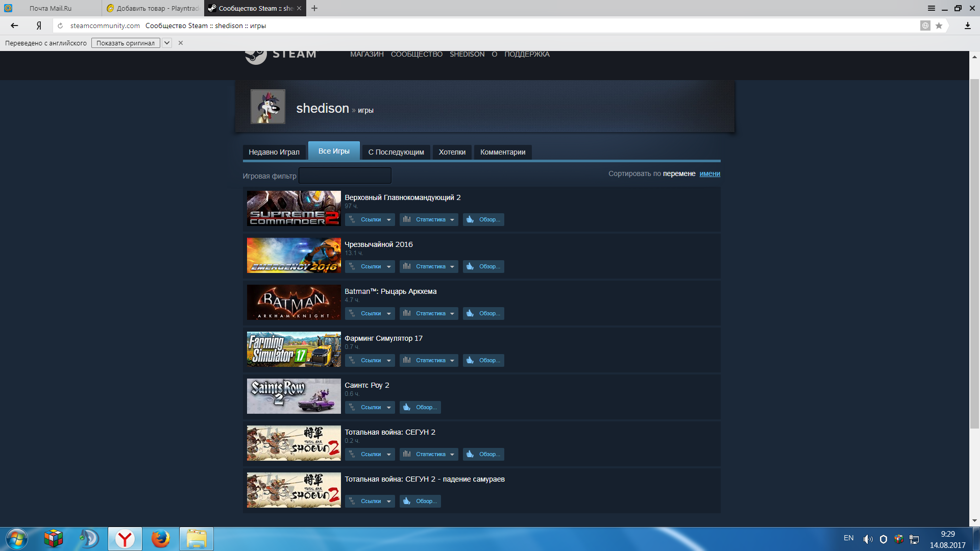
Task: Open the Saints Row 2 thumbnail
Action: 293,396
